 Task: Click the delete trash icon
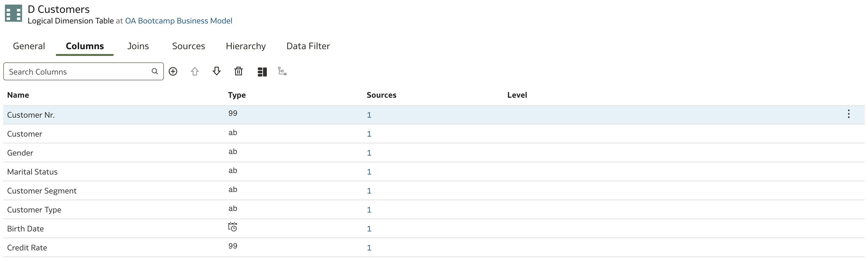(239, 71)
